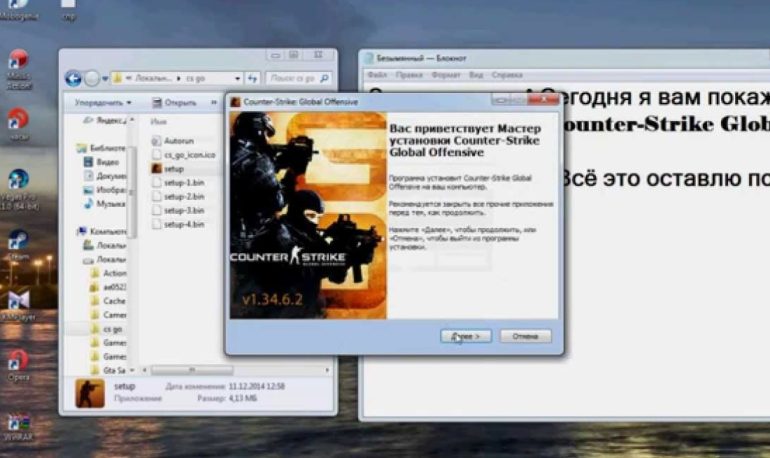Image resolution: width=770 pixels, height=458 pixels.
Task: Click the Explorer search field
Action: click(x=293, y=79)
